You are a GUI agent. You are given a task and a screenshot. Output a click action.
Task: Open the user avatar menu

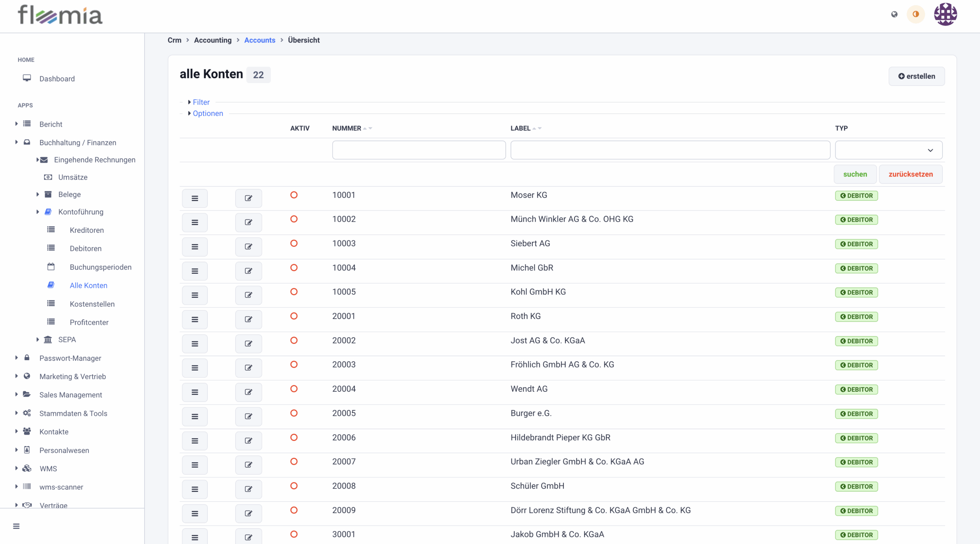pos(945,14)
